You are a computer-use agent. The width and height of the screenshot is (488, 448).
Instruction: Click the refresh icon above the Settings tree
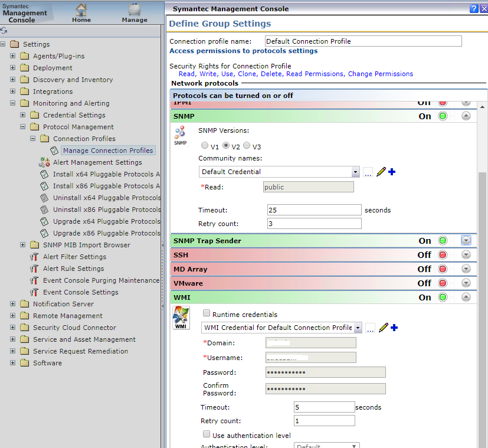[x=4, y=31]
